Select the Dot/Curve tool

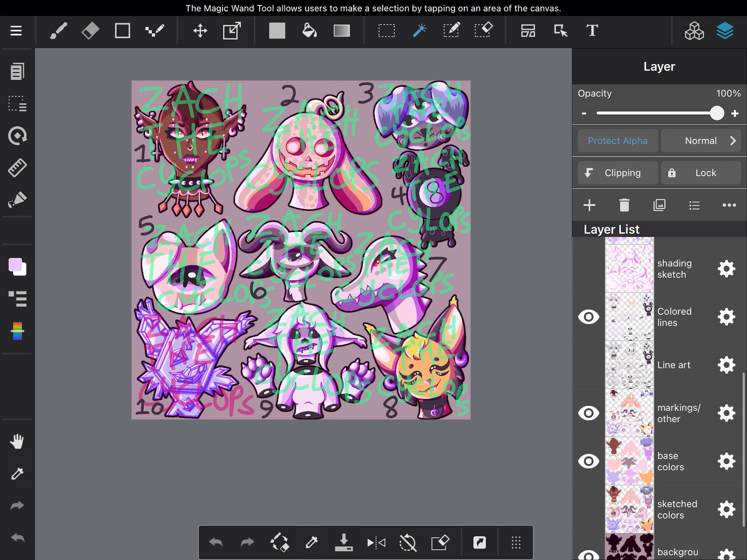pos(154,31)
